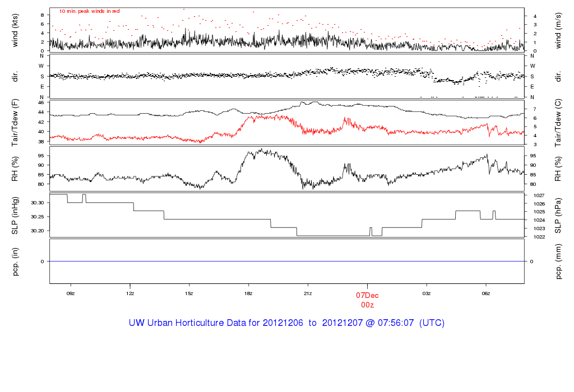Screen dimensions: 574x392
Task: Click the '30.20' pressure axis value
Action: pyautogui.click(x=38, y=231)
